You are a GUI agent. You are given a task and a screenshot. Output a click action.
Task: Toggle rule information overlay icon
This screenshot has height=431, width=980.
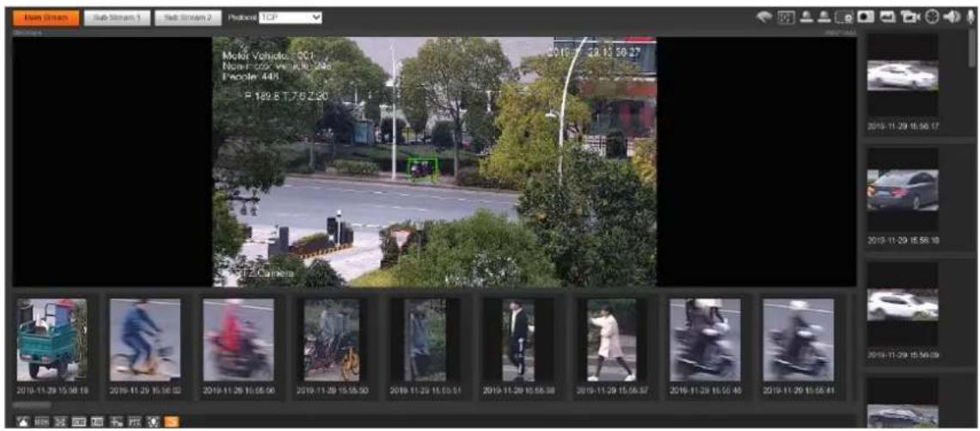coord(116,422)
